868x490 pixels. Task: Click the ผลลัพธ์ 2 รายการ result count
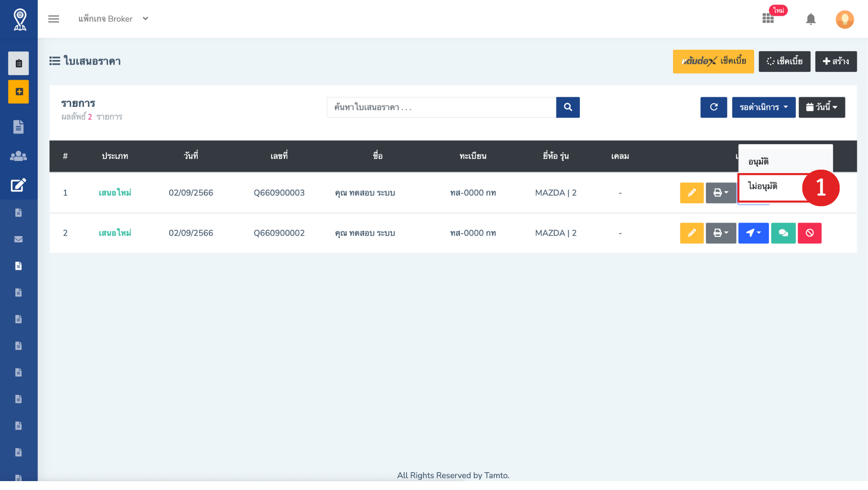[92, 117]
